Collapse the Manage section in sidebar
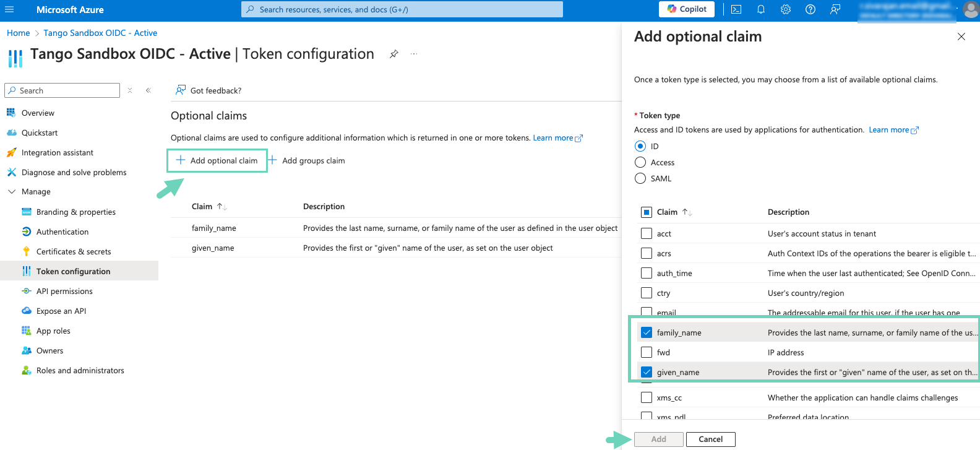 12,192
